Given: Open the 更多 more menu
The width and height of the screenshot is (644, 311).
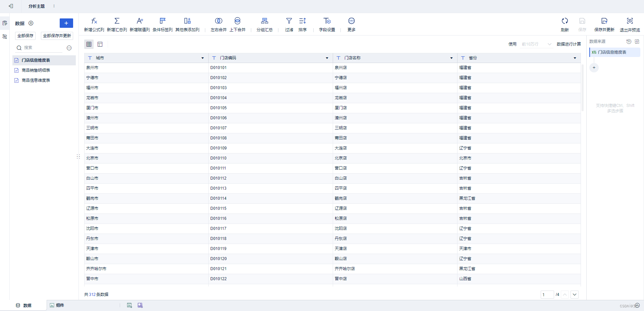Looking at the screenshot, I should coord(352,24).
